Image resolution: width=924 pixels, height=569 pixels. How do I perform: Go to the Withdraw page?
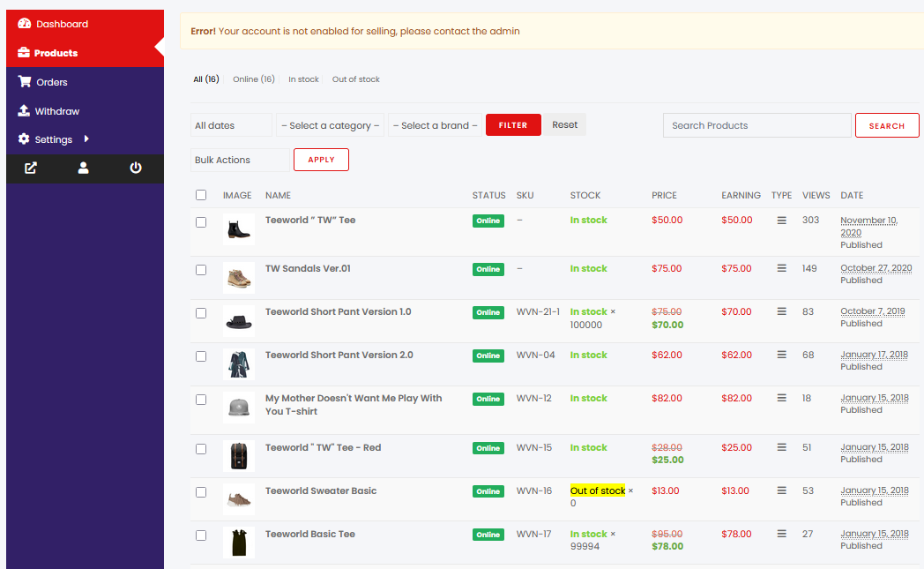(56, 111)
